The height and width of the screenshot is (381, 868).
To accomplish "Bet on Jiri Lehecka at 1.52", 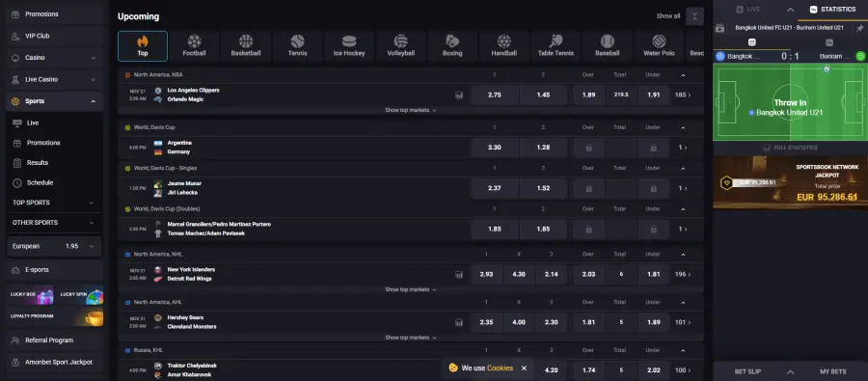I will (543, 188).
